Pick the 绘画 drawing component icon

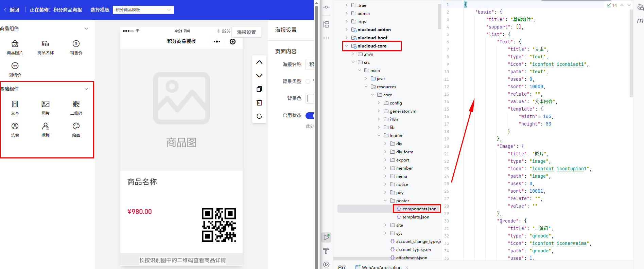pyautogui.click(x=76, y=126)
